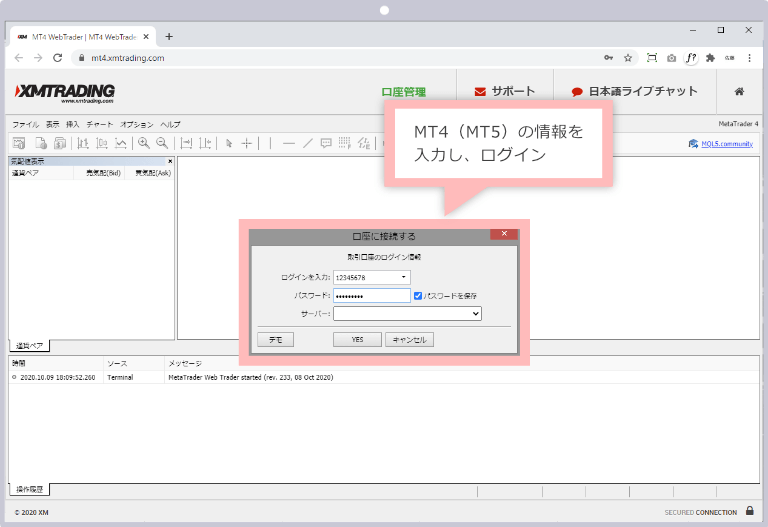
Task: Open the ファイル menu
Action: coord(25,124)
